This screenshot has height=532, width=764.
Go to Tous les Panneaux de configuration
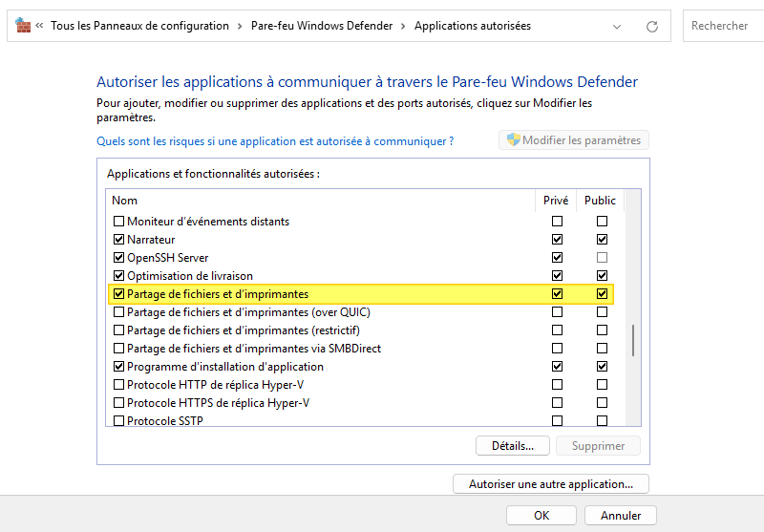click(139, 27)
